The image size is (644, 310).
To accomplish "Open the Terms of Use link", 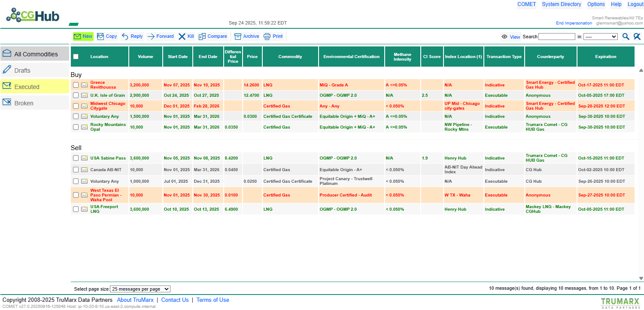I will tap(213, 300).
